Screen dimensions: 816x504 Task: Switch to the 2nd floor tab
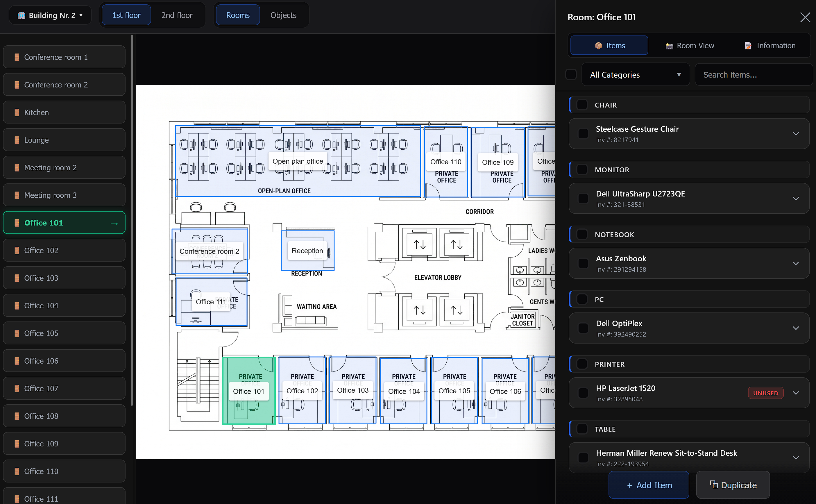[177, 15]
